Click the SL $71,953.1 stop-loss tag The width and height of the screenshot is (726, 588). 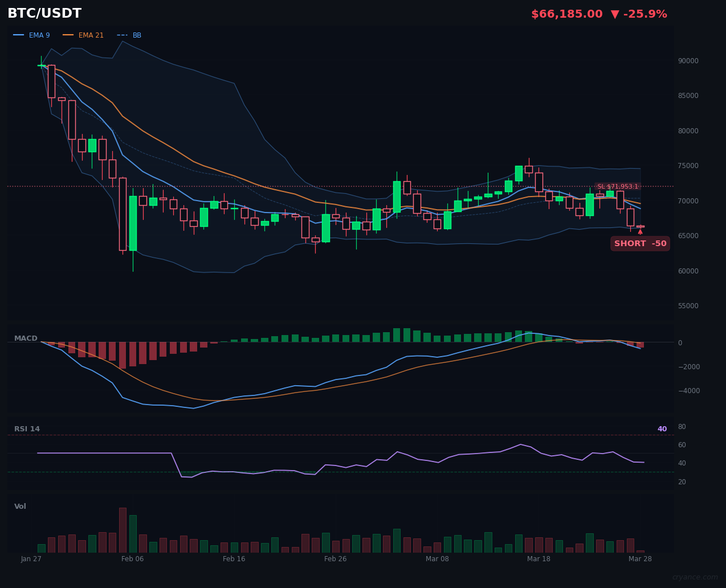[x=618, y=186]
